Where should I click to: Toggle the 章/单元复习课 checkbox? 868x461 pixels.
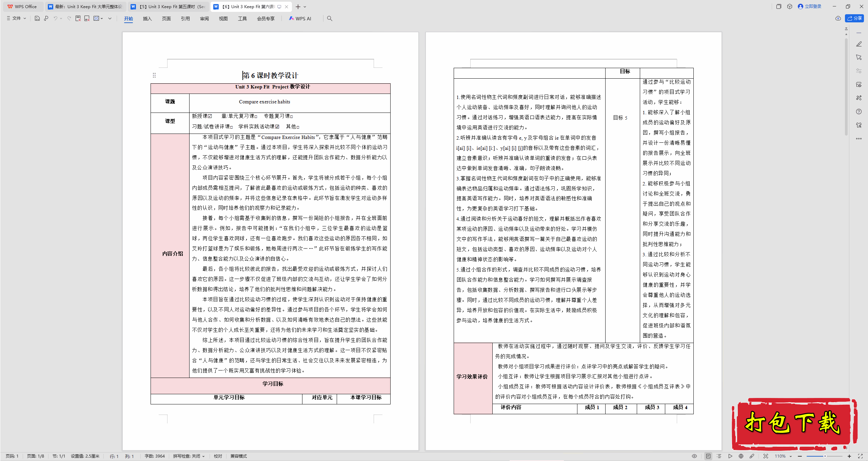[256, 117]
